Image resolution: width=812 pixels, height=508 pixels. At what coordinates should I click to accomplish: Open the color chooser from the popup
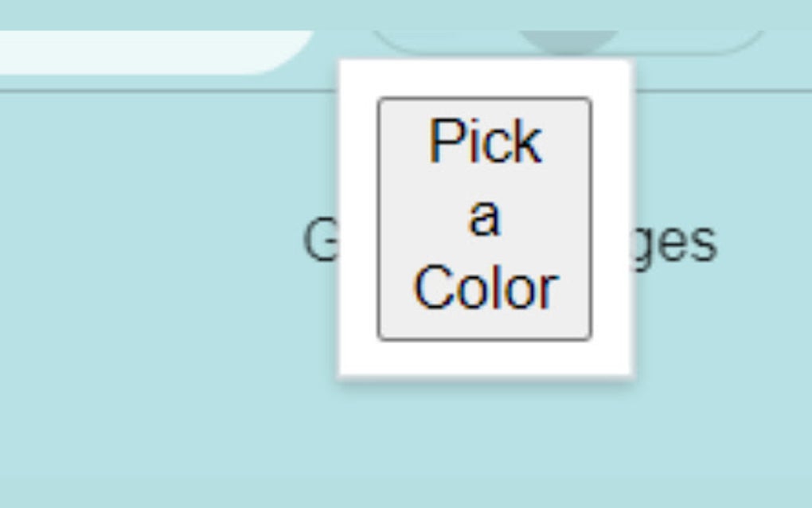coord(483,217)
